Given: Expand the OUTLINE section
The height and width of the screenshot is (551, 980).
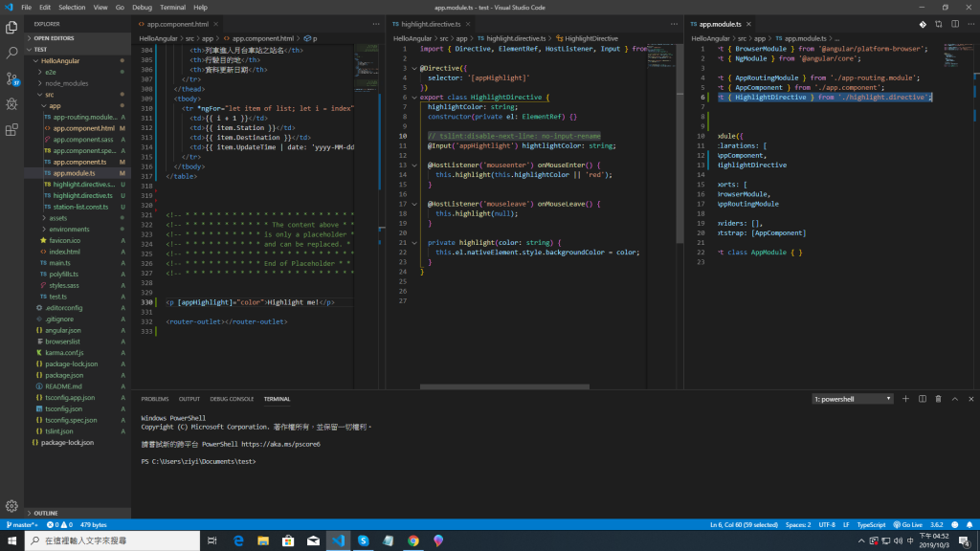Looking at the screenshot, I should 44,513.
